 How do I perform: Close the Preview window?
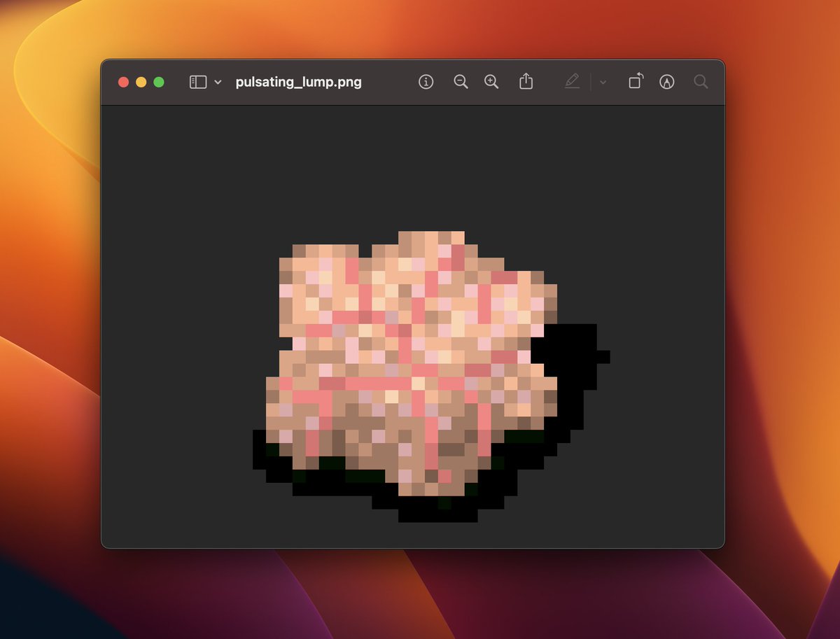pyautogui.click(x=124, y=82)
